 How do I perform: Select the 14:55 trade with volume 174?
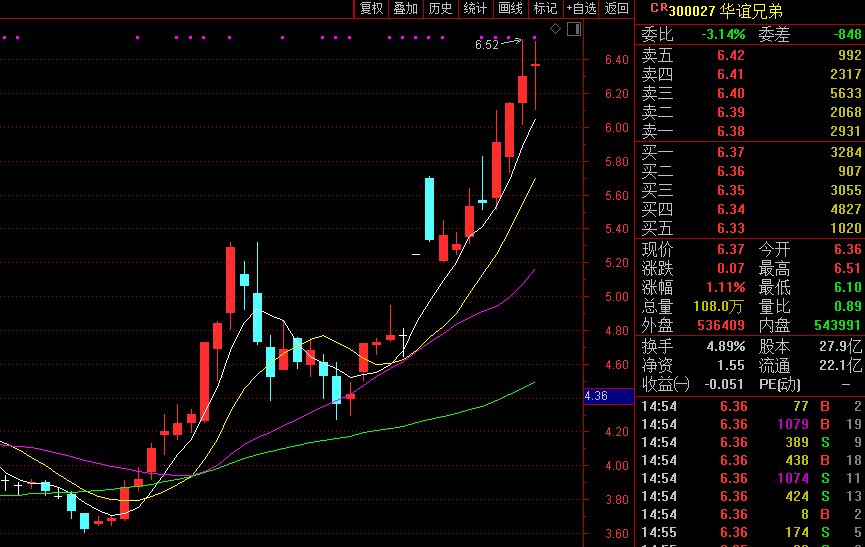750,532
